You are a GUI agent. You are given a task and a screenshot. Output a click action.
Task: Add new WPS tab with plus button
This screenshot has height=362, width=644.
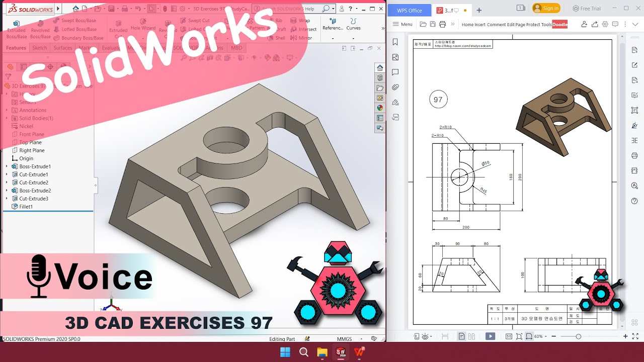[479, 10]
